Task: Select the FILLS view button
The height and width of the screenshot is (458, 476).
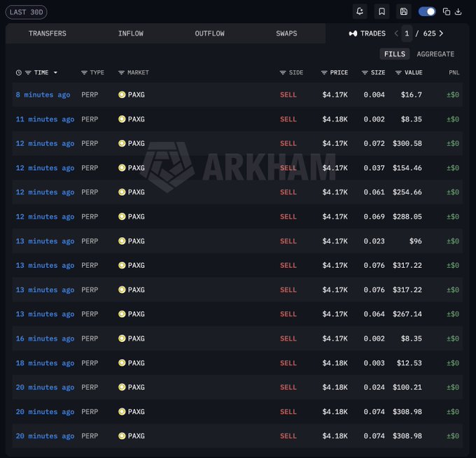Action: (x=395, y=54)
